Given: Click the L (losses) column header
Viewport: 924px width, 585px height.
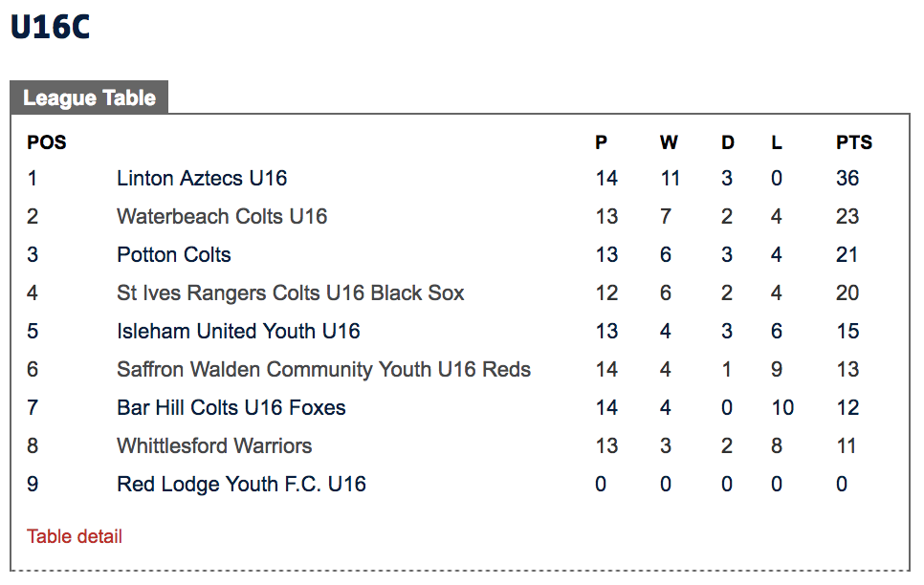Looking at the screenshot, I should click(777, 142).
